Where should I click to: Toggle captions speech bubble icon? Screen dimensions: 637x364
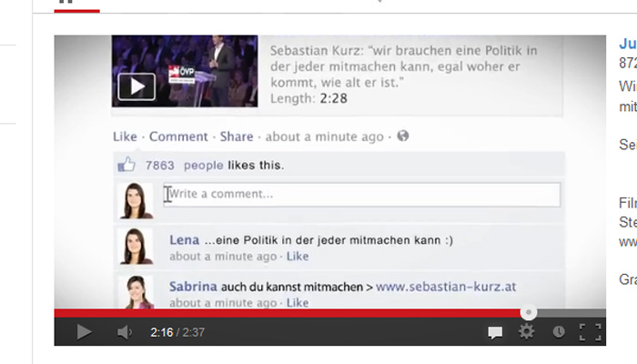(495, 332)
